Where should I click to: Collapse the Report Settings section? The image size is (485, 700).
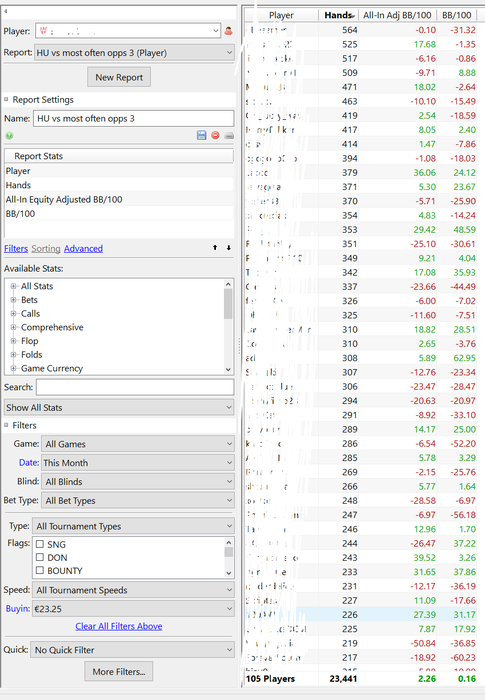tap(6, 100)
